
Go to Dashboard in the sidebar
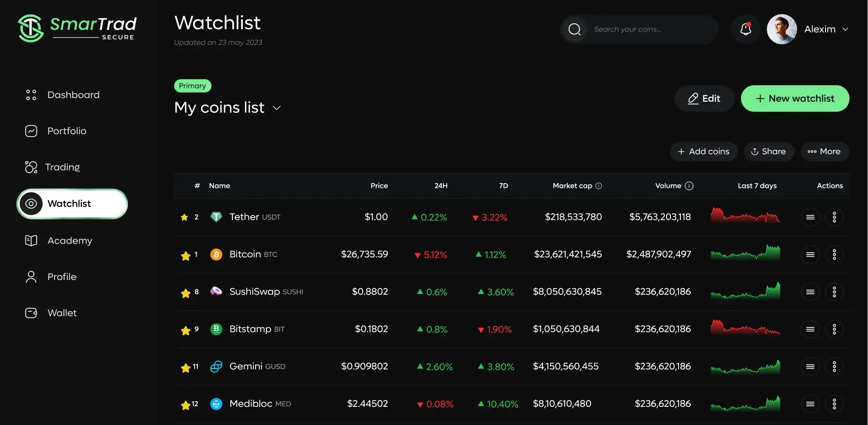(63, 95)
